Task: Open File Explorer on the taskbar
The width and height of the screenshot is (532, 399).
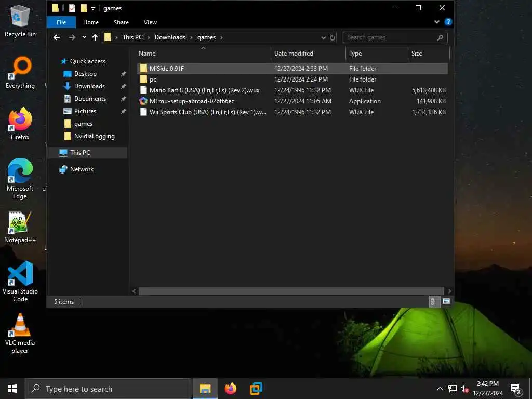Action: [205, 389]
